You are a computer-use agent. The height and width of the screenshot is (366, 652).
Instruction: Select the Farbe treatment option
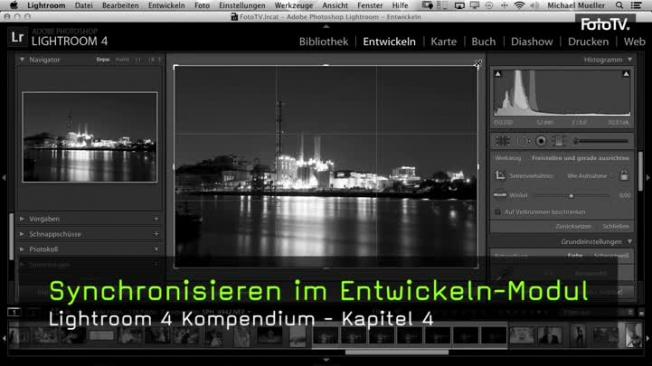575,256
